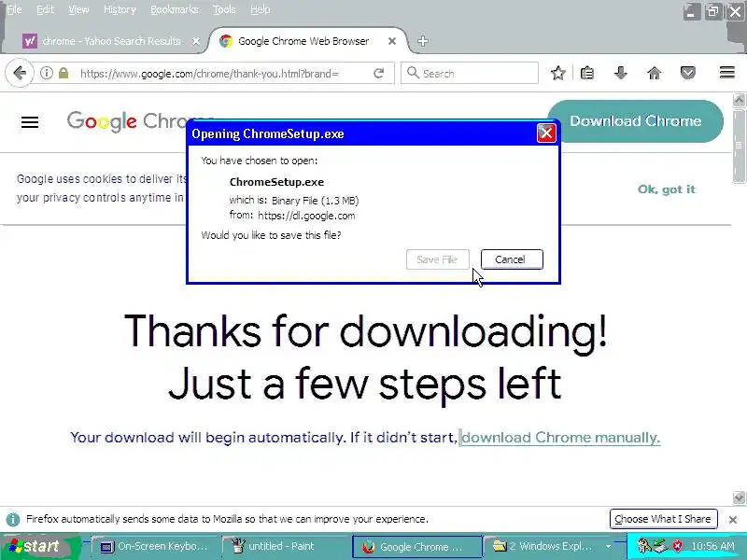Viewport: 747px width, 560px height.
Task: Click the page scrollbar down arrow
Action: pos(739,497)
